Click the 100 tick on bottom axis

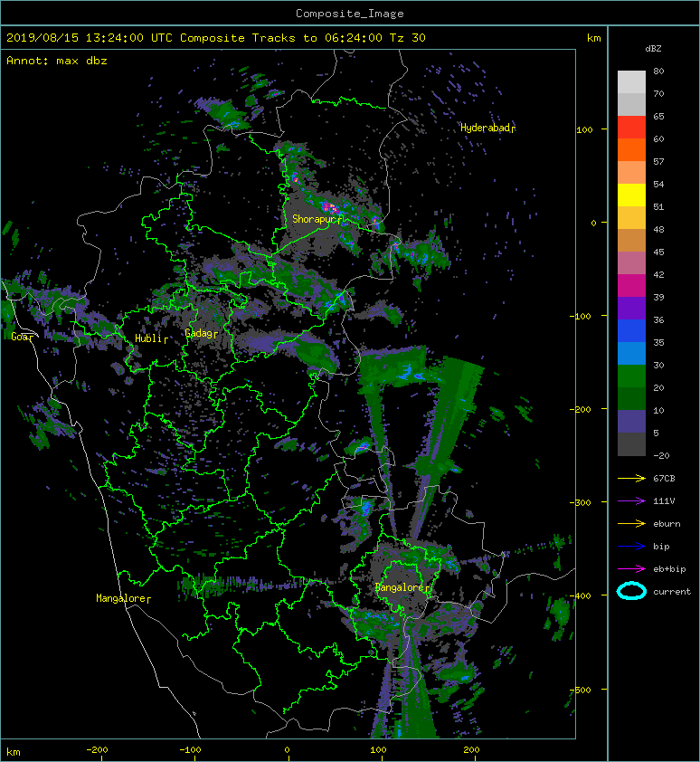tap(378, 750)
